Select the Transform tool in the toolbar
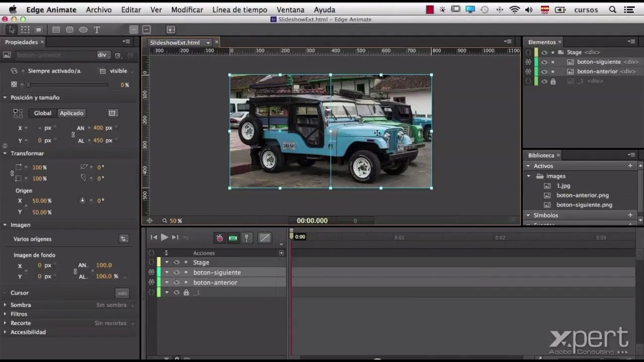Viewport: 644px width, 362px height. point(25,30)
